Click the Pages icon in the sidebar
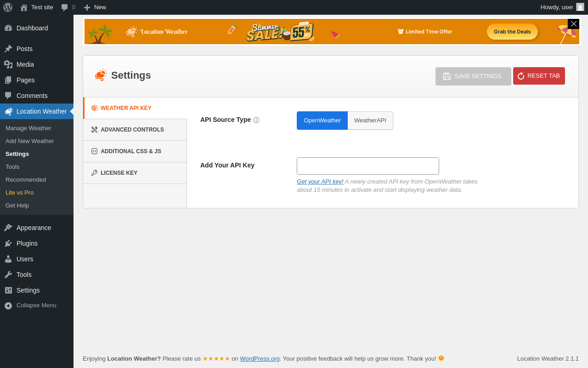This screenshot has width=588, height=368. click(x=8, y=80)
